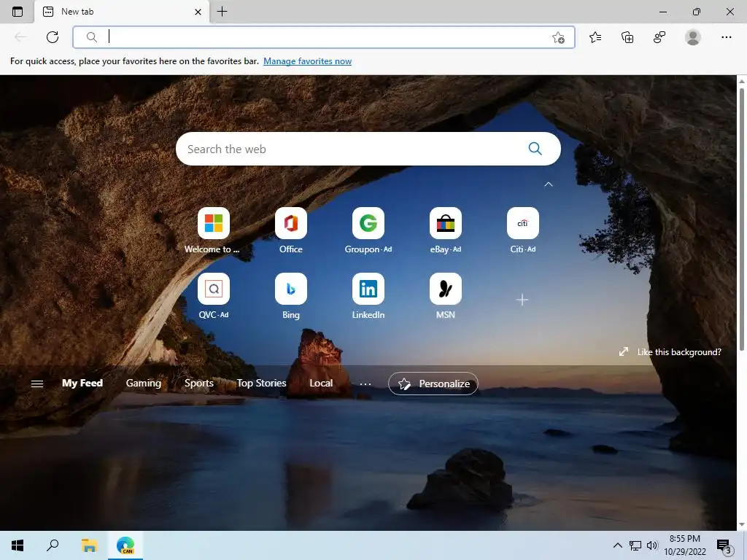Open the MSN quick link tile
Screen dimensions: 747x560
(x=446, y=296)
